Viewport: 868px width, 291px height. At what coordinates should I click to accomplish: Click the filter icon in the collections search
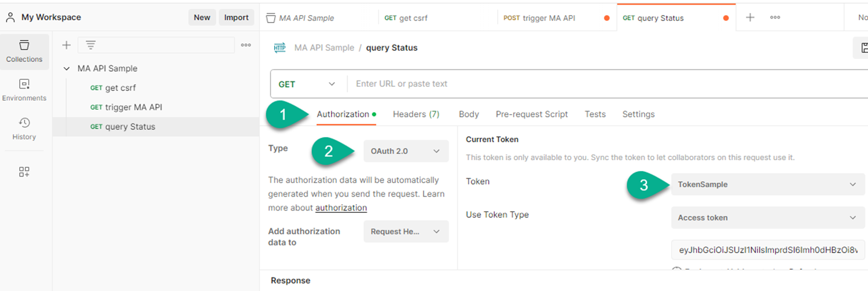click(91, 45)
